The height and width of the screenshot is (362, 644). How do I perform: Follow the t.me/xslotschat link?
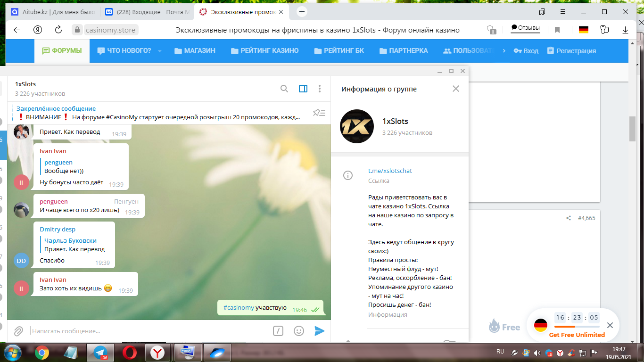click(x=390, y=171)
